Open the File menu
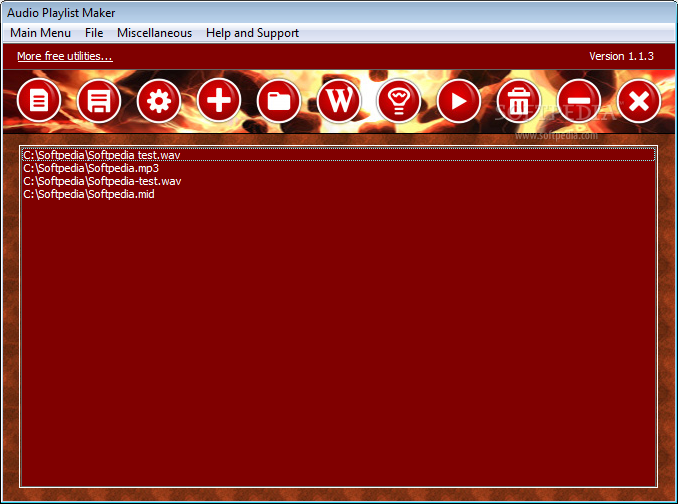This screenshot has height=504, width=678. [x=94, y=33]
